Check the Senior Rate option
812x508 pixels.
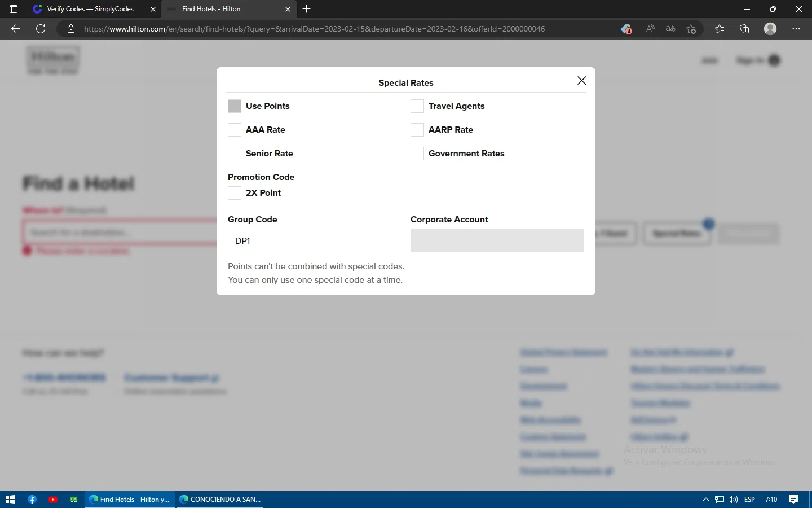[235, 154]
